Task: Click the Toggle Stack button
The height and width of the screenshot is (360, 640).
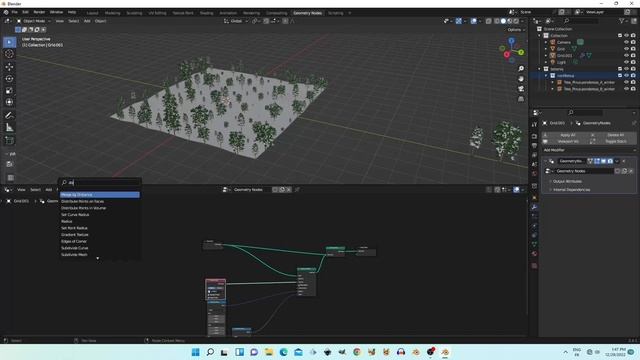Action: pos(613,141)
